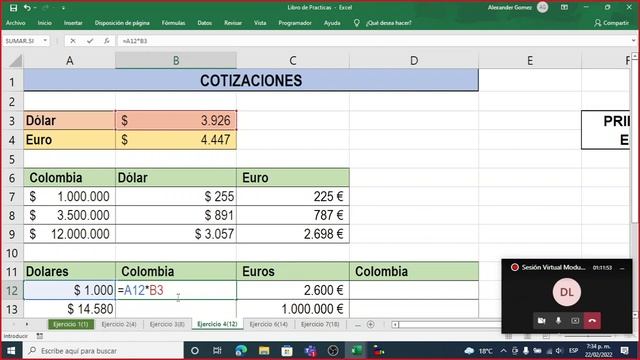Add a new sheet with the plus icon
The image size is (640, 360).
click(371, 324)
